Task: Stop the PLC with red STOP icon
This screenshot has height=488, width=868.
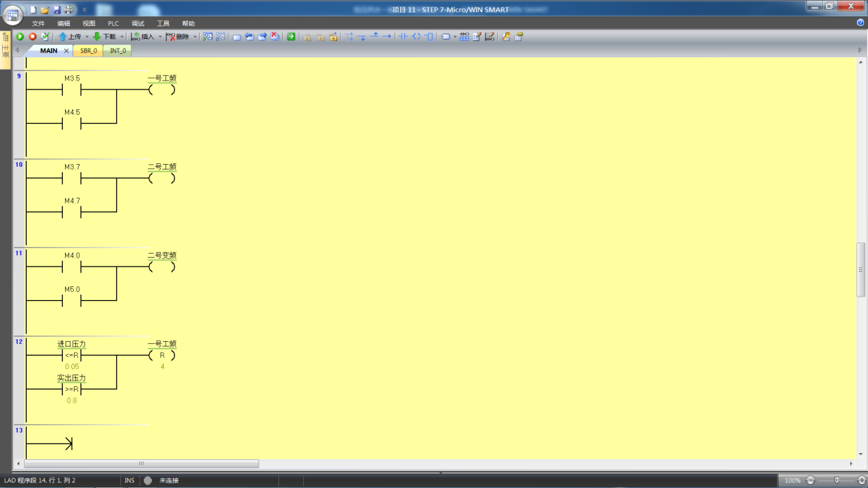Action: click(32, 36)
